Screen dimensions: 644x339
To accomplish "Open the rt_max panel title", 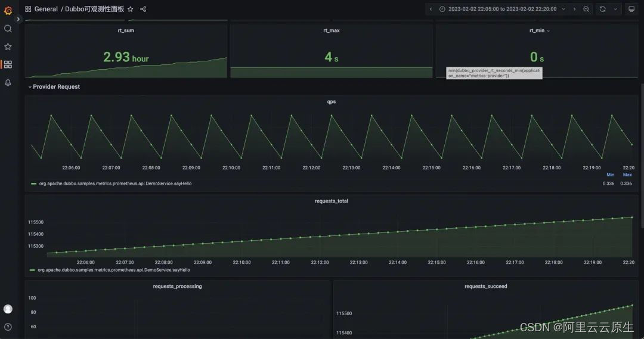I will click(332, 30).
